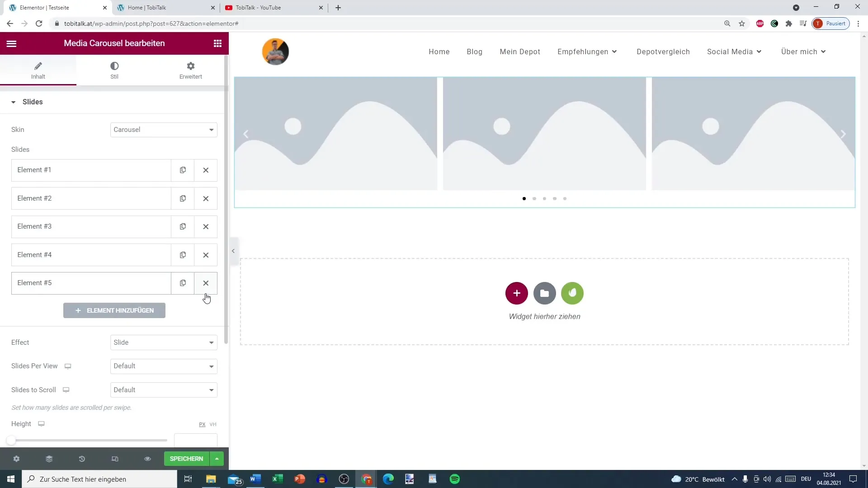Switch to the Erweitert tab
This screenshot has width=868, height=488.
(191, 70)
